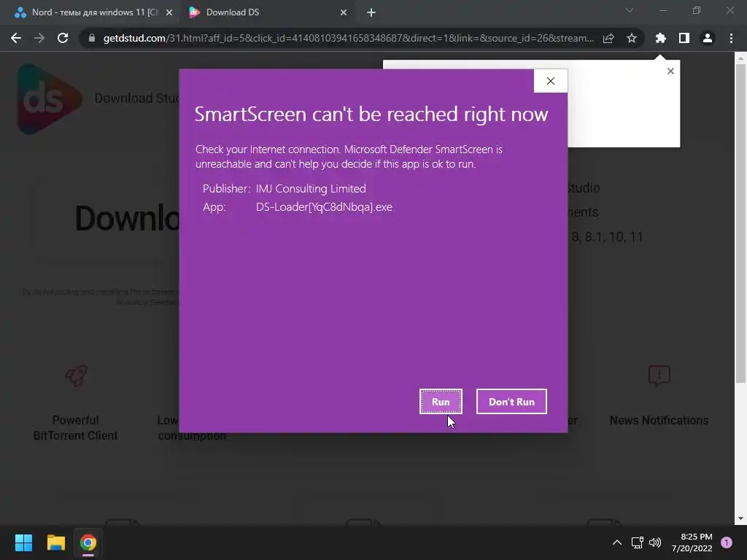
Task: Dismiss the white Chrome popup bubble
Action: (670, 71)
